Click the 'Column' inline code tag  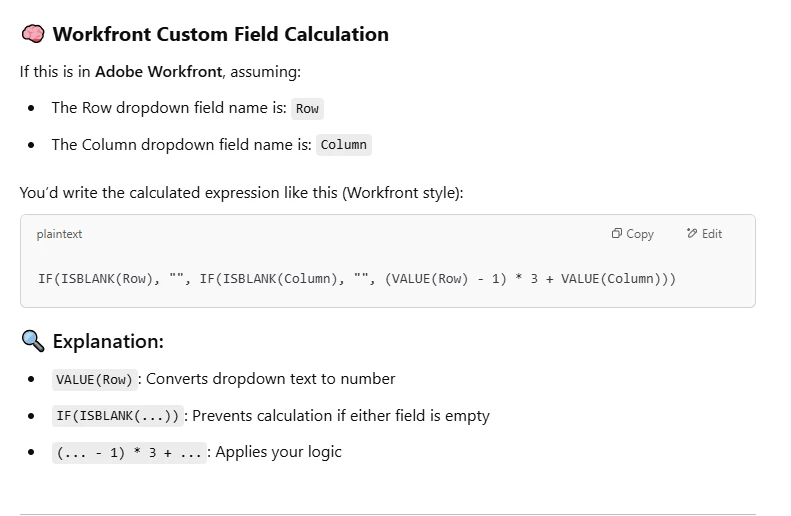pyautogui.click(x=344, y=145)
